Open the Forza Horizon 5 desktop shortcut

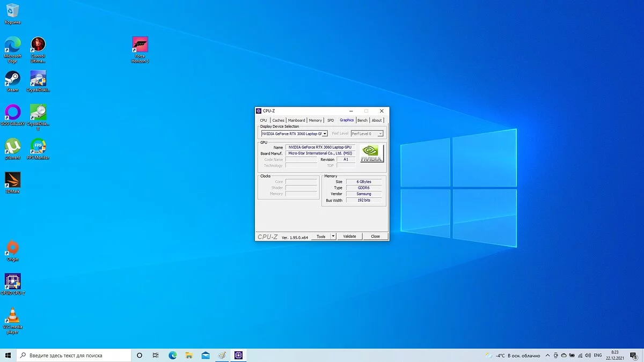coord(140,45)
